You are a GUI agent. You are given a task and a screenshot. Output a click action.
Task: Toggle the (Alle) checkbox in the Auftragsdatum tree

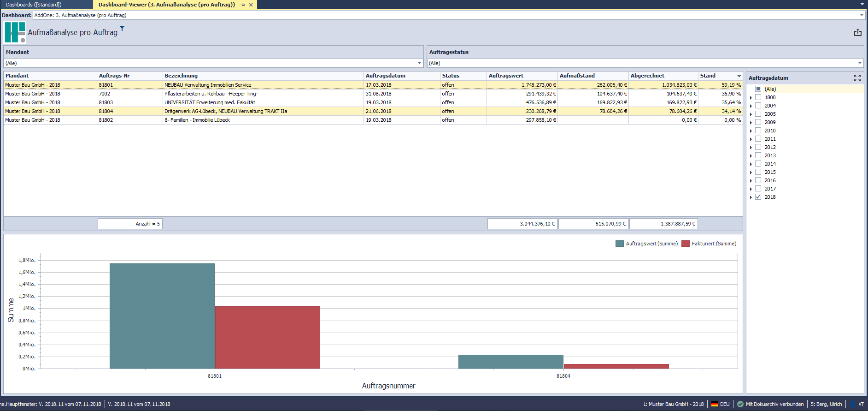pyautogui.click(x=758, y=89)
